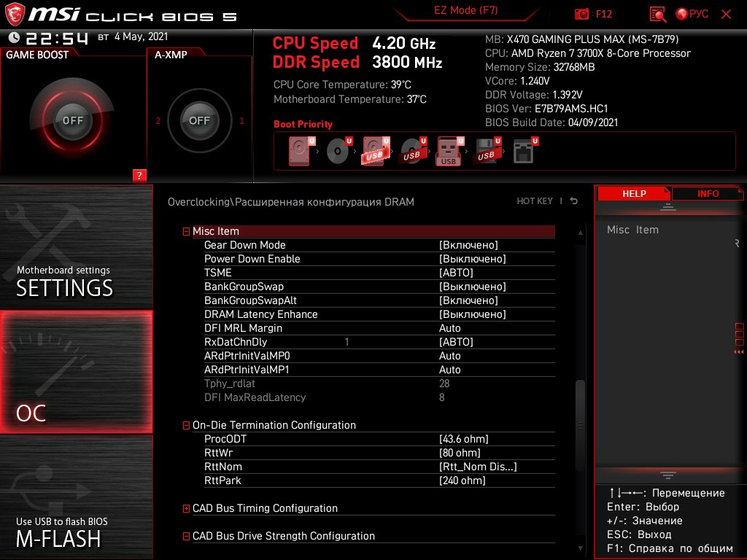
Task: Open the M-FLASH section
Action: coord(76,497)
